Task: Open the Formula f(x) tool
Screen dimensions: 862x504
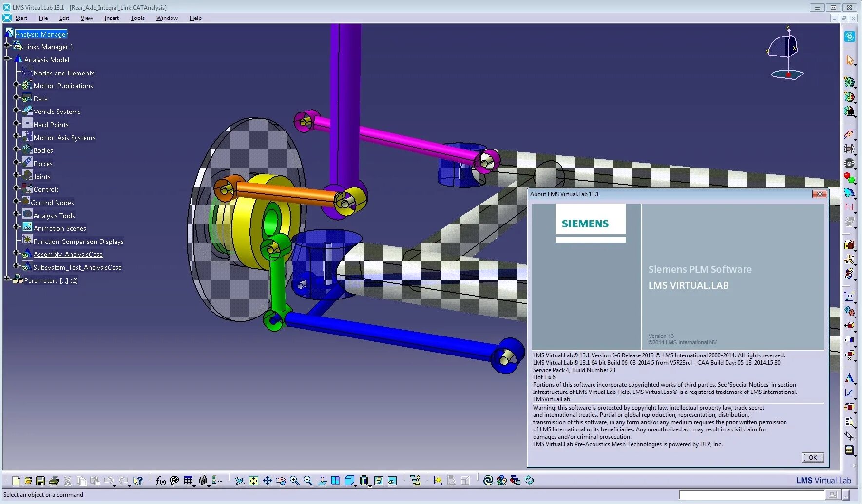Action: 161,481
